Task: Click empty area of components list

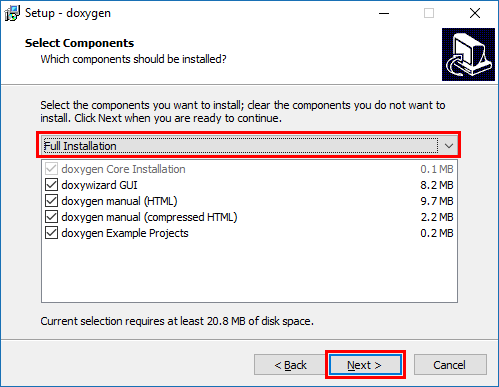Action: (249, 272)
